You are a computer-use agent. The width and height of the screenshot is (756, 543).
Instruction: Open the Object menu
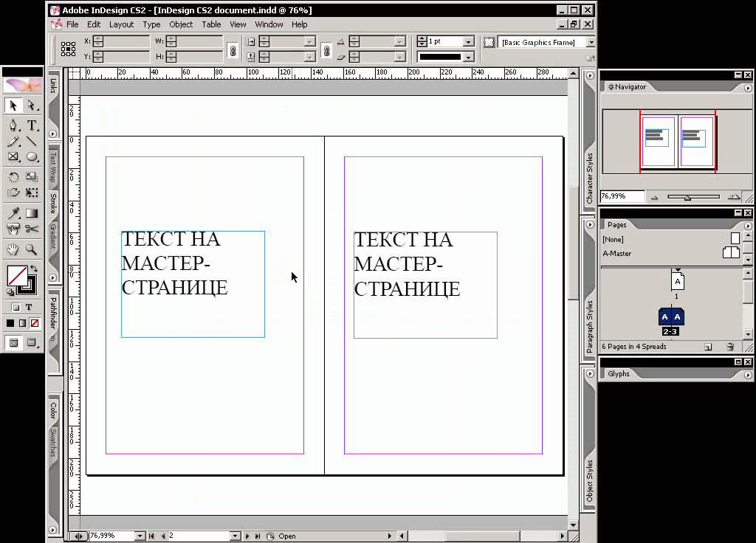(181, 24)
